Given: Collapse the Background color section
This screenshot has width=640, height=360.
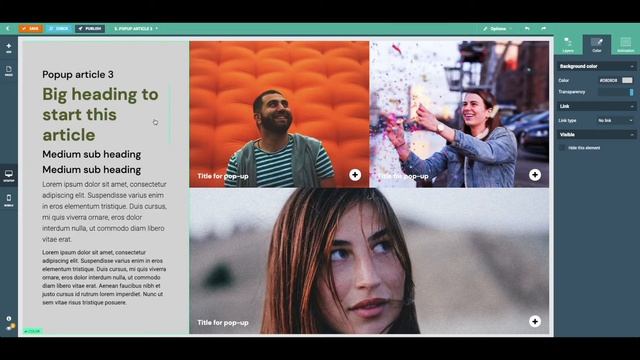Looking at the screenshot, I should tap(597, 66).
